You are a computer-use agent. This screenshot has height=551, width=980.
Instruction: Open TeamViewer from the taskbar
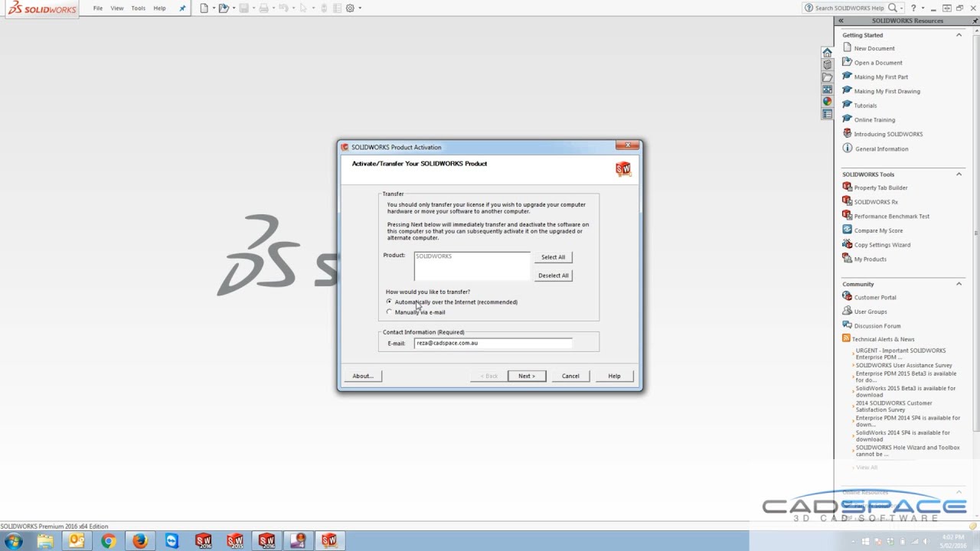coord(171,541)
